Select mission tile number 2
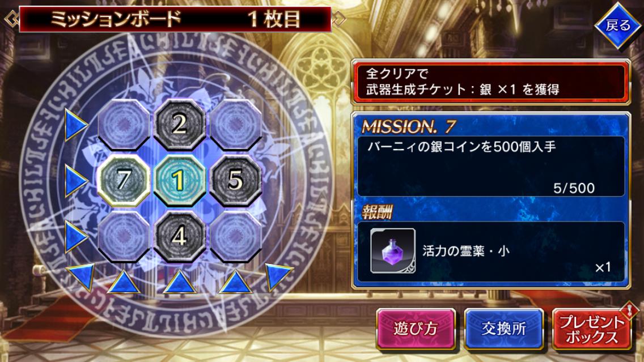 click(180, 124)
